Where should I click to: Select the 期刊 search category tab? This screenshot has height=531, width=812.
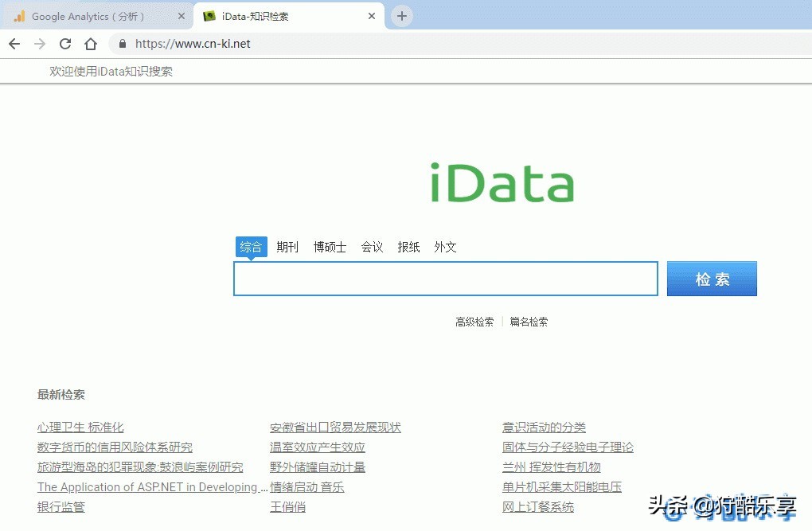click(x=287, y=247)
